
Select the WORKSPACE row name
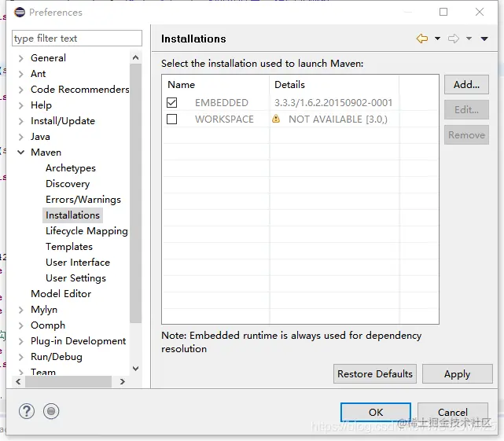pyautogui.click(x=224, y=119)
